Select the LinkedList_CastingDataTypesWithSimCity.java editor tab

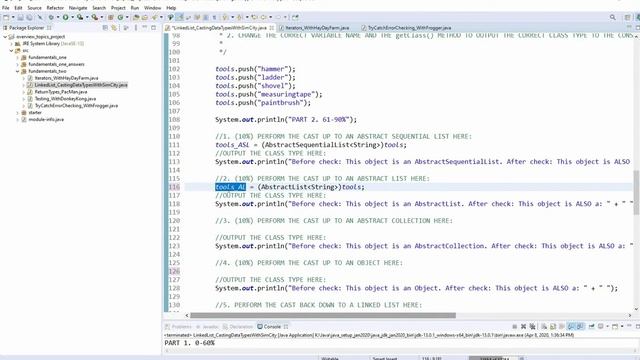[x=219, y=28]
